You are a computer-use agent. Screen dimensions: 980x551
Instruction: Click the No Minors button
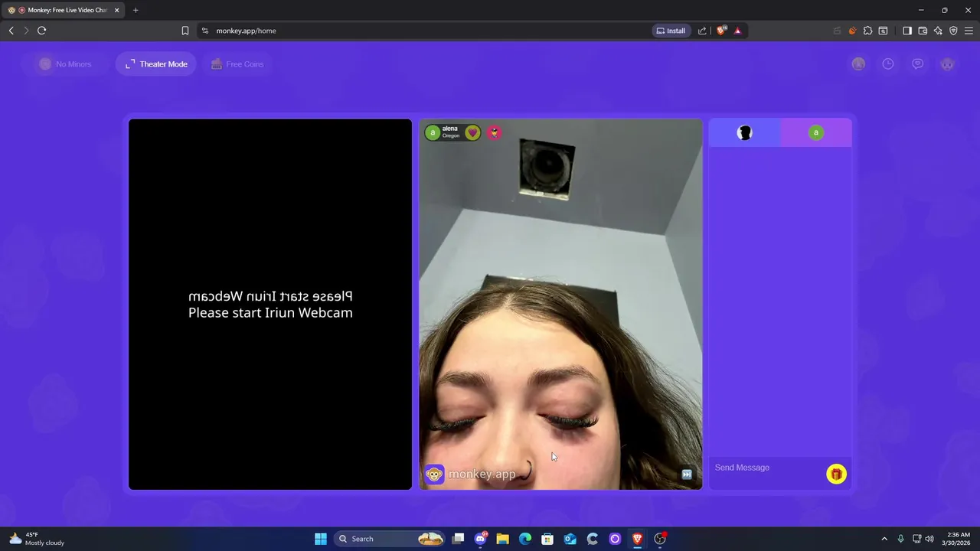[x=65, y=64]
